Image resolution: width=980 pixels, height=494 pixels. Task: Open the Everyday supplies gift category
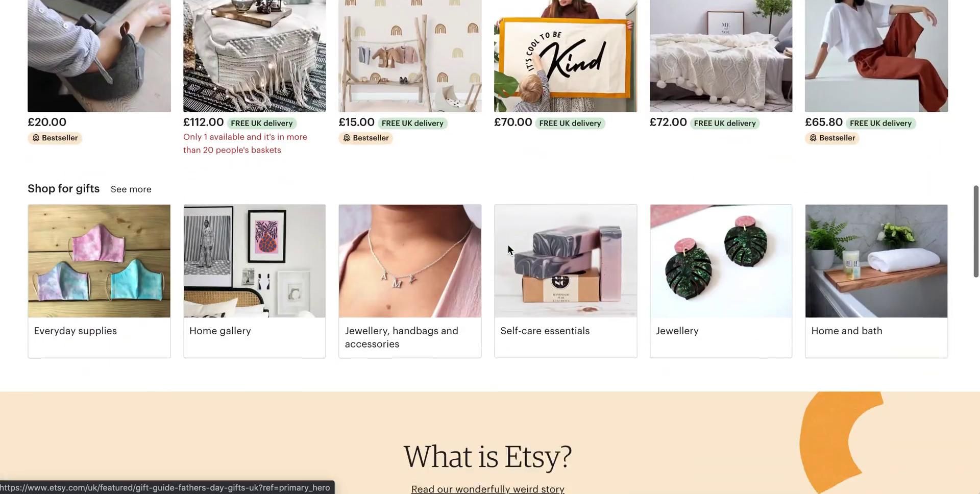click(99, 281)
